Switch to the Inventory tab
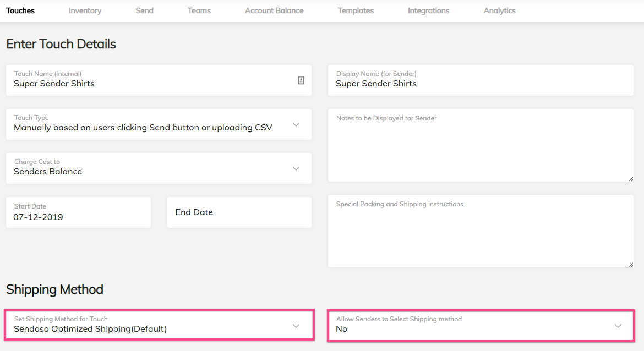This screenshot has height=351, width=644. [x=85, y=10]
